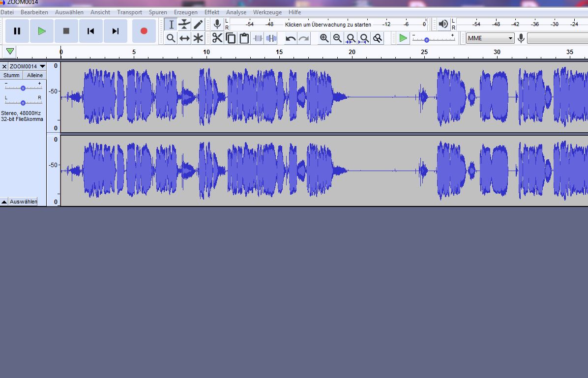Viewport: 588px width, 378px height.
Task: Click the track gain slider handle
Action: pyautogui.click(x=23, y=88)
